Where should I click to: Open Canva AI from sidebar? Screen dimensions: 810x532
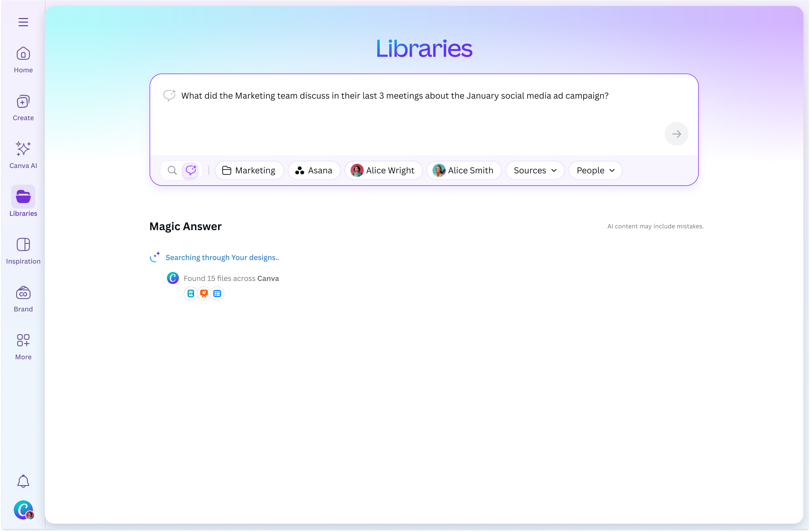pyautogui.click(x=23, y=155)
